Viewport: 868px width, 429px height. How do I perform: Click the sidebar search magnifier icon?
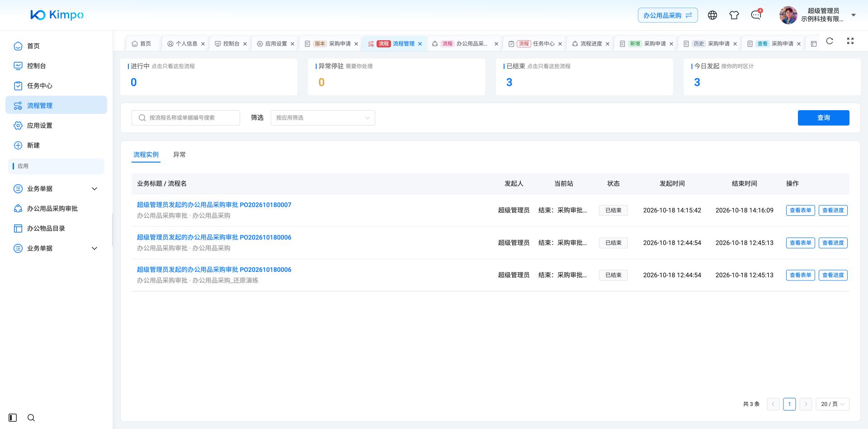coord(31,418)
